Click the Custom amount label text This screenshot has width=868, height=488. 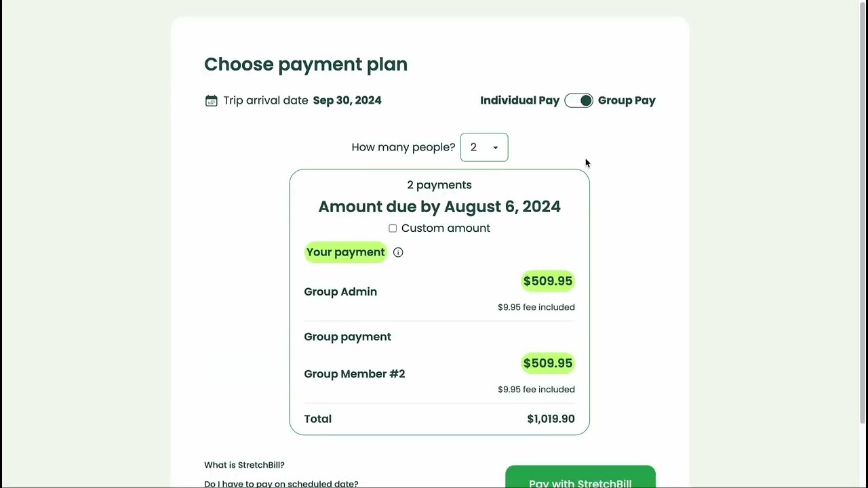446,228
